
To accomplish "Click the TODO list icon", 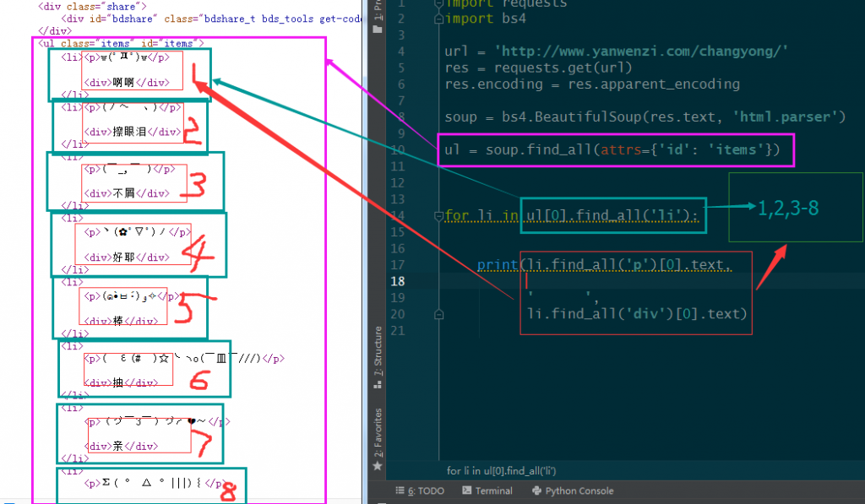I will click(x=400, y=490).
